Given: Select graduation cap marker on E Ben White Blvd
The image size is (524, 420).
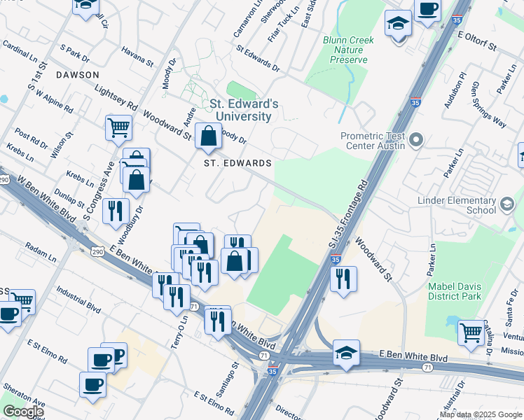Looking at the screenshot, I should [346, 355].
